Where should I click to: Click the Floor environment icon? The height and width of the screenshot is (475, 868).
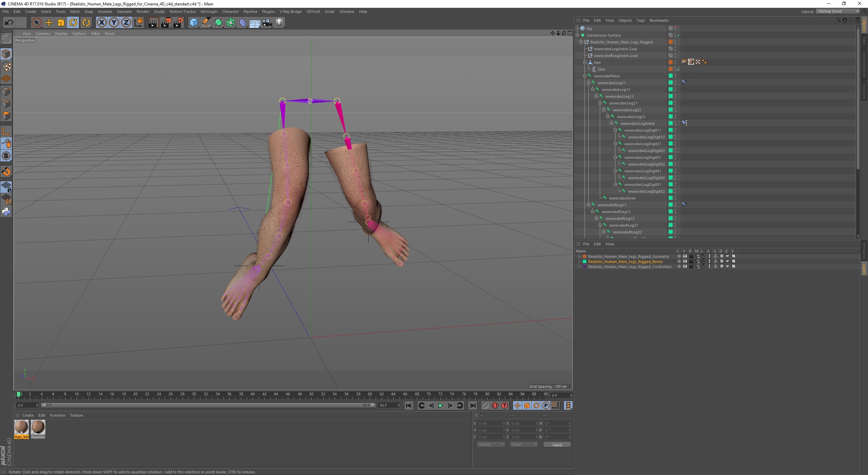[255, 23]
